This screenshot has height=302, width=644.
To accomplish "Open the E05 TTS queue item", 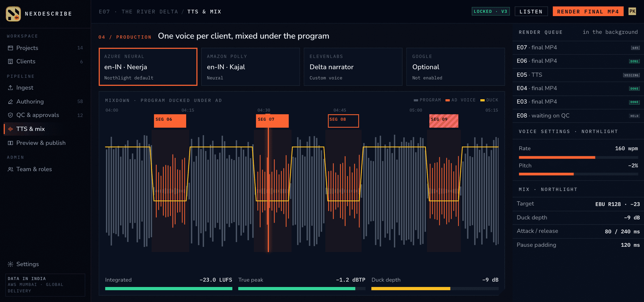I will [578, 75].
